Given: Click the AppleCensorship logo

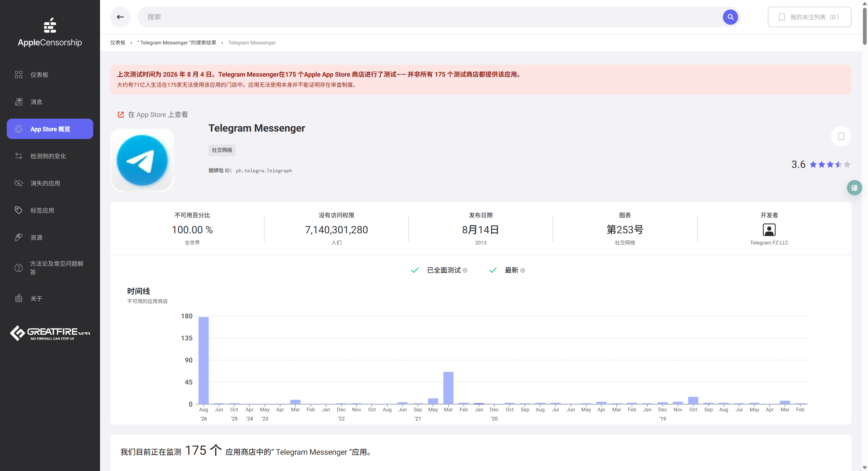Looking at the screenshot, I should tap(50, 32).
